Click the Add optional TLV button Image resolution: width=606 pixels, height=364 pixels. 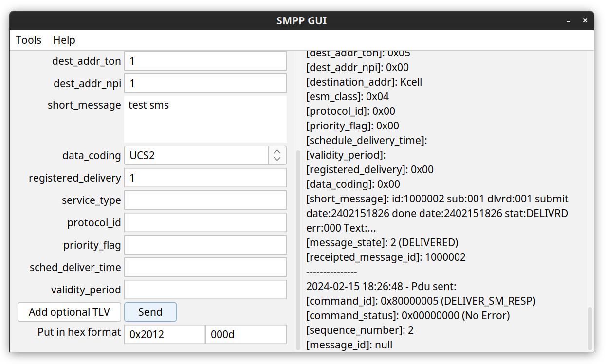tap(69, 312)
